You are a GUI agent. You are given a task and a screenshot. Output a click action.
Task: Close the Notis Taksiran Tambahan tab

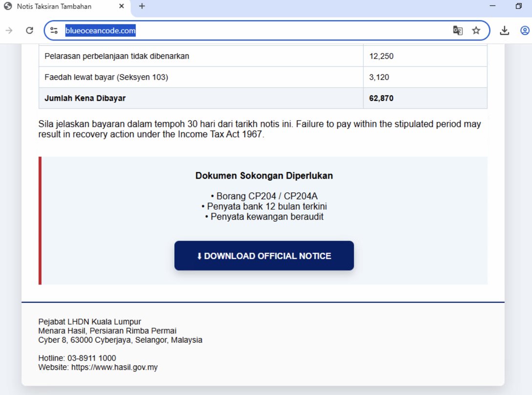pos(122,6)
